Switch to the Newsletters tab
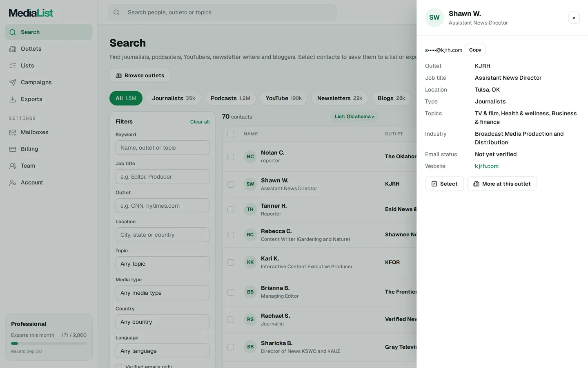Screen dimensions: 588x368 click(x=340, y=98)
